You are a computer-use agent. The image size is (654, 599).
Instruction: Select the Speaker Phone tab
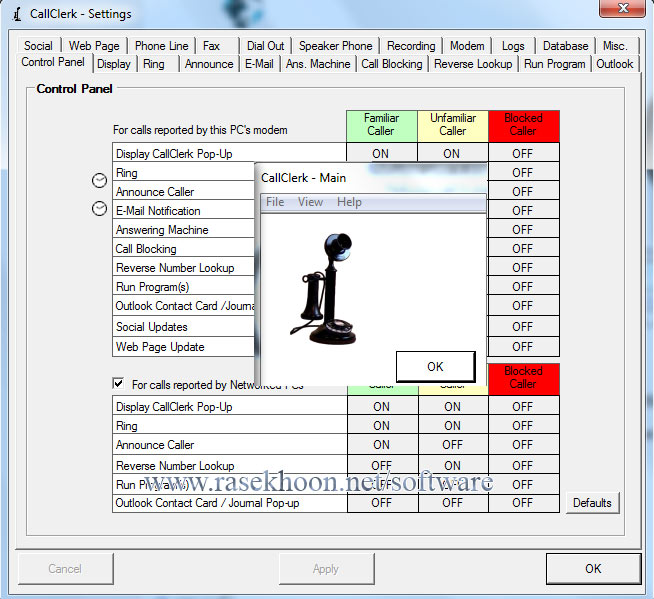coord(335,45)
